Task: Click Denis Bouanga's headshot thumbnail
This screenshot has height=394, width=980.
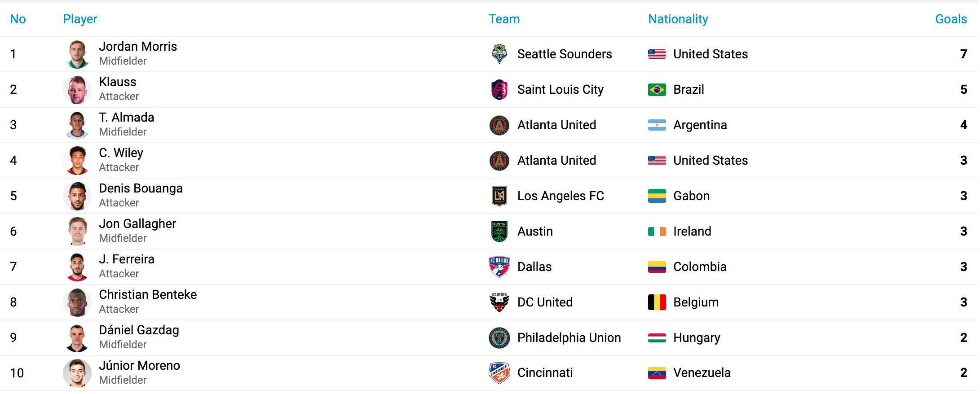Action: pyautogui.click(x=77, y=196)
